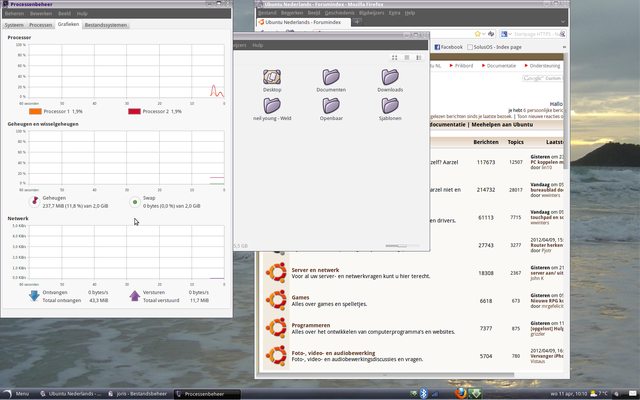Screen dimensions: 640x400
Task: Open 'Foto-, video- en audiobewerking' forum
Action: (x=333, y=353)
